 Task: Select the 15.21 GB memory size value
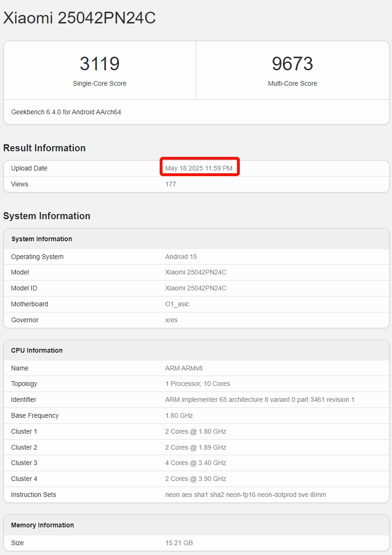[179, 543]
